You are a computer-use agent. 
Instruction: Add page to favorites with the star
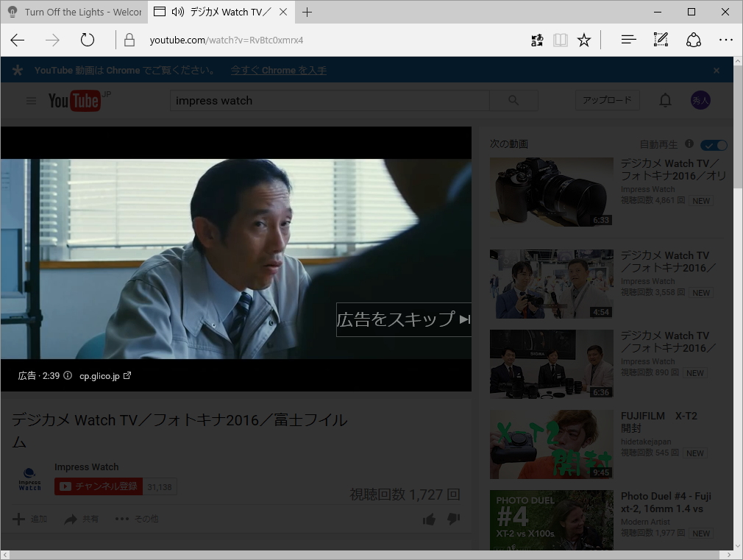point(583,40)
